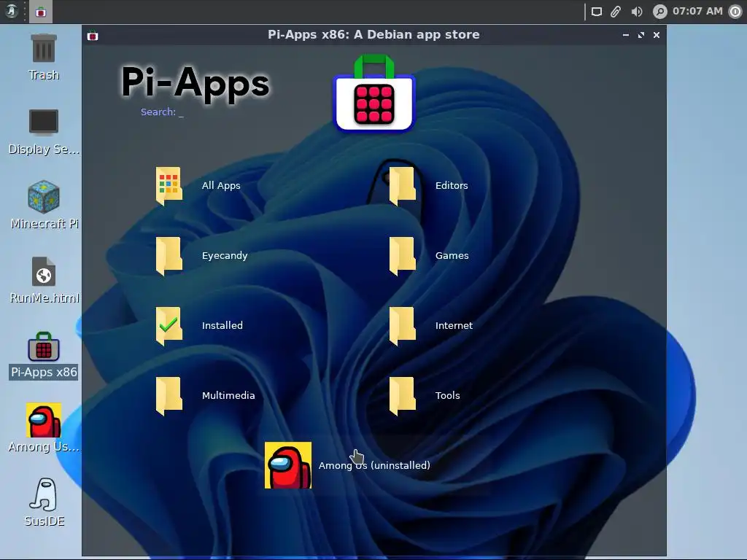Select the Display Settings desktop icon

pos(43,122)
